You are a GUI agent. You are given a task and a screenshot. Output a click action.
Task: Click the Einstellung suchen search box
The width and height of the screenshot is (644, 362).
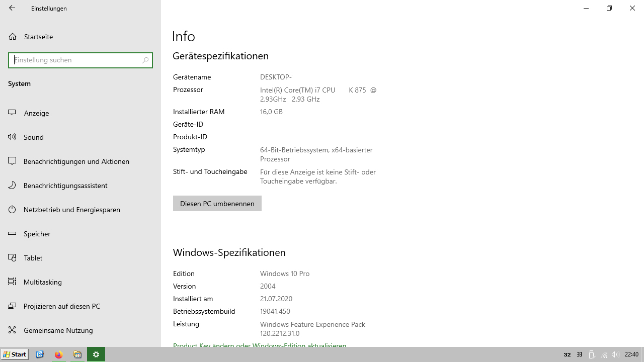(80, 60)
